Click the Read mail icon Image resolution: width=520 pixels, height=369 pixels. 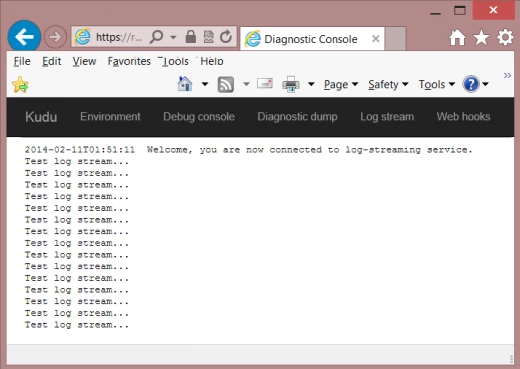tap(265, 83)
